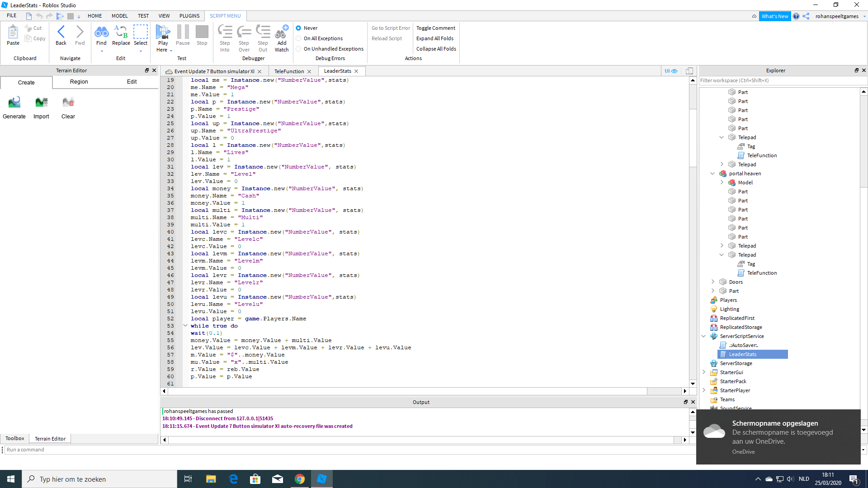This screenshot has height=488, width=868.
Task: Click the Step Into debugger icon
Action: 225,32
